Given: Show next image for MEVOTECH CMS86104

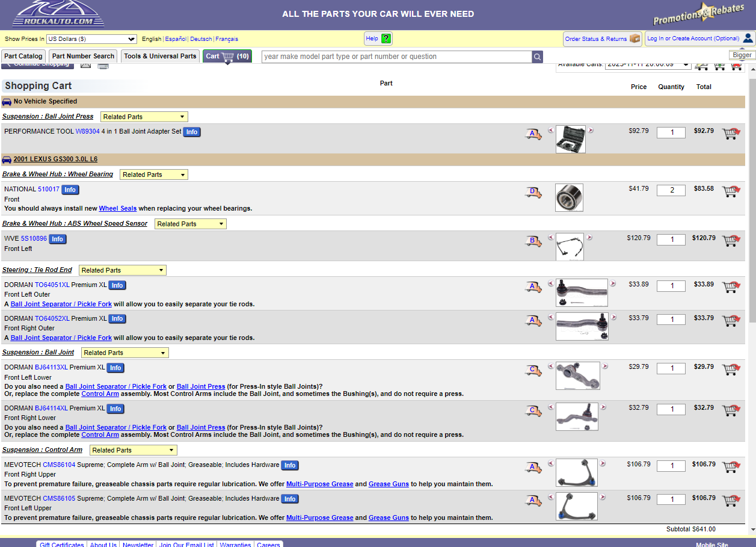Looking at the screenshot, I should pos(603,463).
